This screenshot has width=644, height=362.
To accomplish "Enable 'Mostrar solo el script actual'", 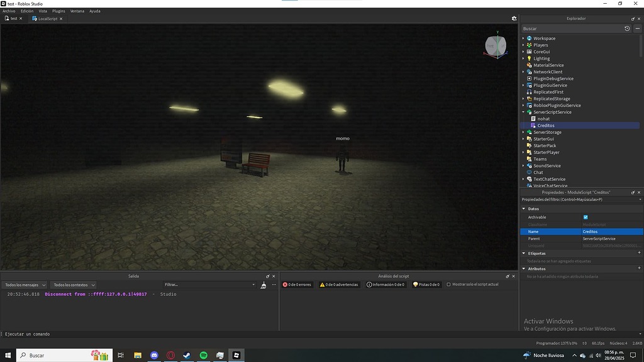I will pyautogui.click(x=450, y=284).
